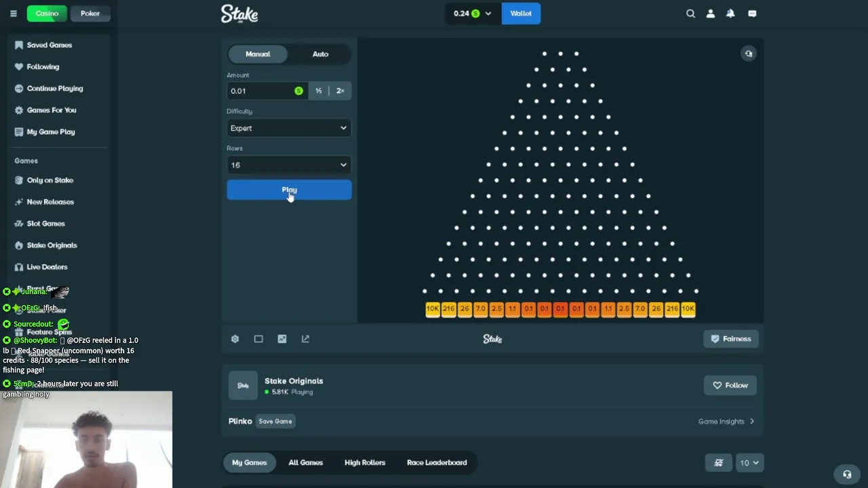Open the 0.24 balance currency dropdown
868x488 pixels.
(x=473, y=14)
